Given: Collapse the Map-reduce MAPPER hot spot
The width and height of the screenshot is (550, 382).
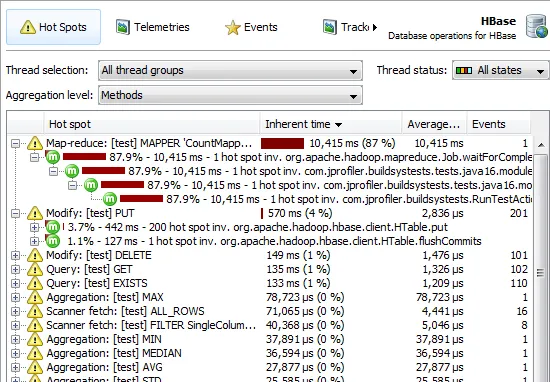Looking at the screenshot, I should (x=15, y=143).
